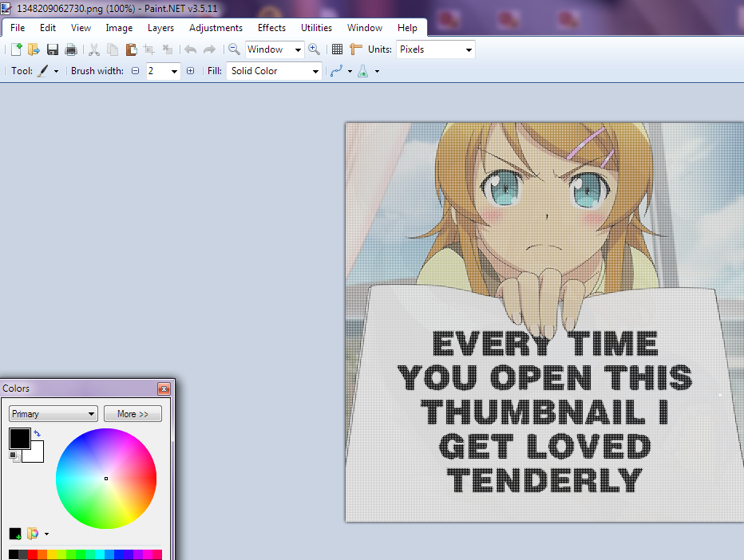Print the image with printer icon
The image size is (744, 560).
click(x=71, y=49)
